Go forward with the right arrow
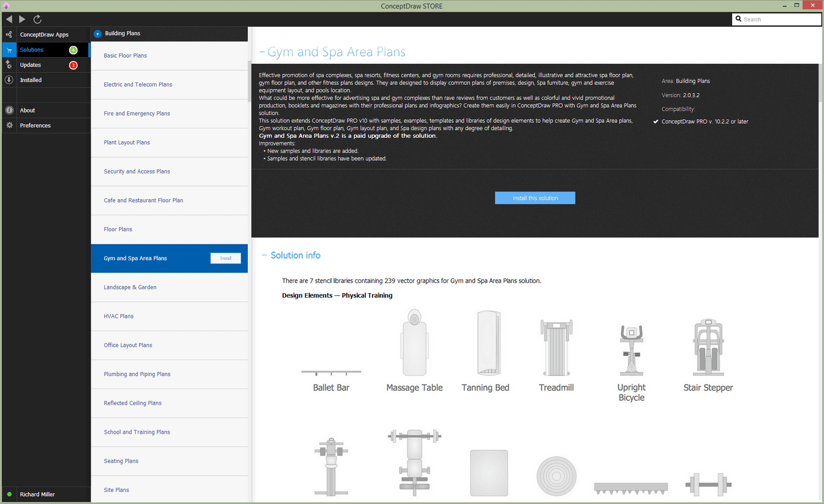824x504 pixels. (22, 19)
